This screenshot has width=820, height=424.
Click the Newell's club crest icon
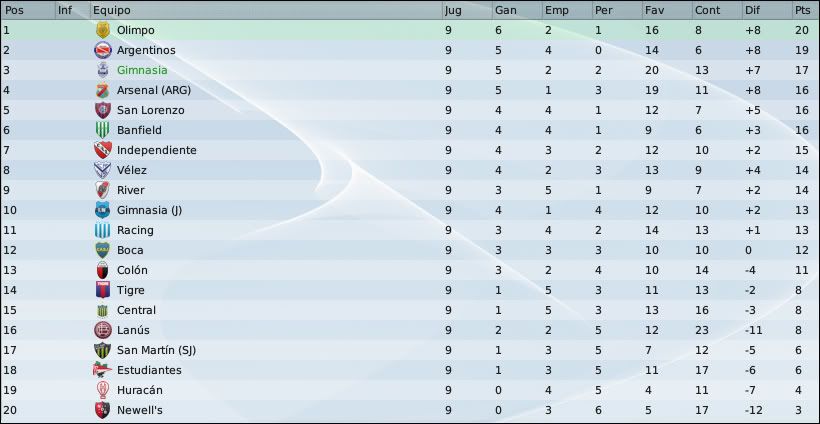click(102, 410)
